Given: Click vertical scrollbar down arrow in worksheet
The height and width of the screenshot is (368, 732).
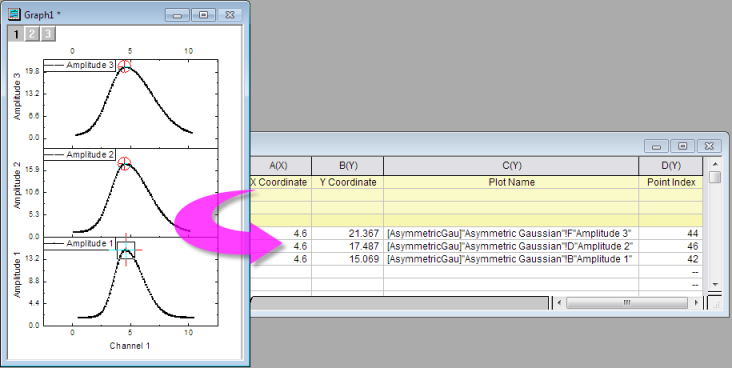Looking at the screenshot, I should 715,284.
